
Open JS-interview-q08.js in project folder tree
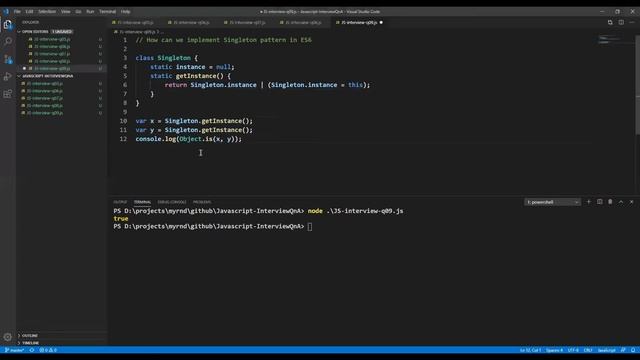pos(61,106)
